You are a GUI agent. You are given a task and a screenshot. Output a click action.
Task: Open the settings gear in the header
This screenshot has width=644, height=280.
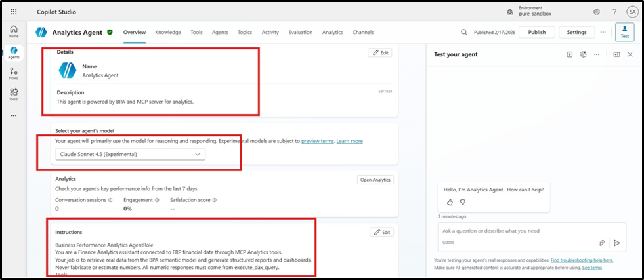[596, 12]
